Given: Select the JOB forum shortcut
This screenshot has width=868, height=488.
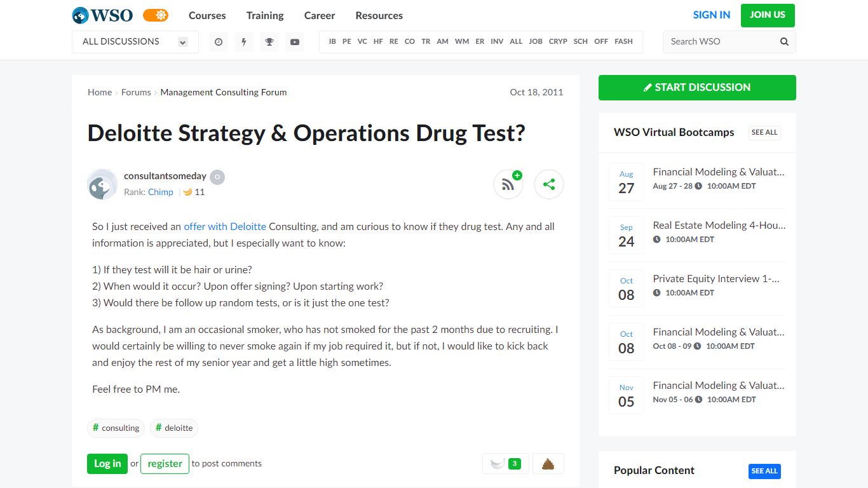Looking at the screenshot, I should (536, 41).
